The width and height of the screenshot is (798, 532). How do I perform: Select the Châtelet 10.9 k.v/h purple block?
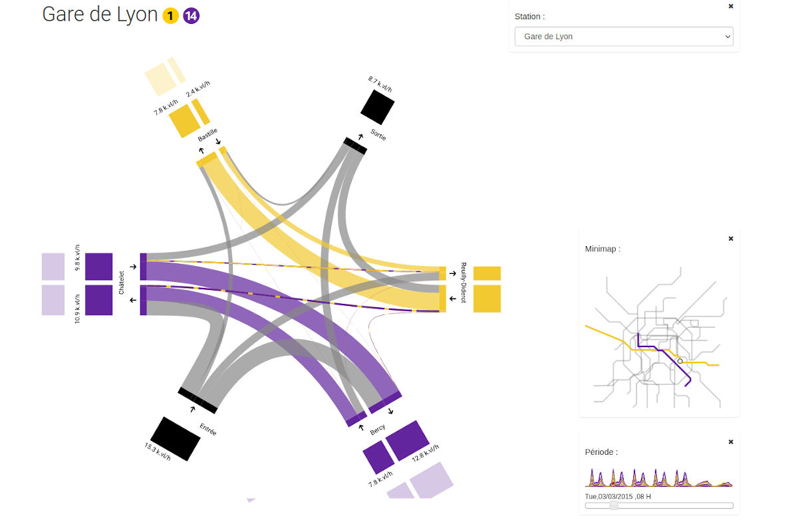[x=99, y=300]
